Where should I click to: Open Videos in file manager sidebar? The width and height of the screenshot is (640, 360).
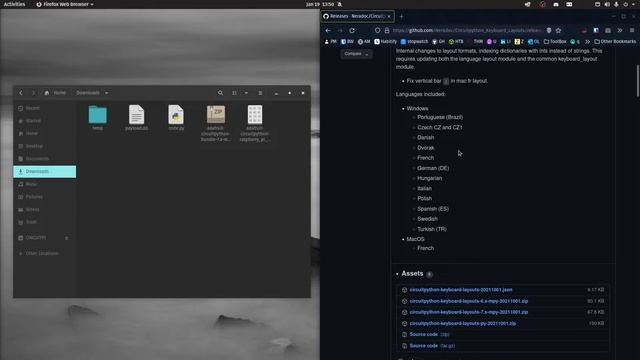coord(44,209)
